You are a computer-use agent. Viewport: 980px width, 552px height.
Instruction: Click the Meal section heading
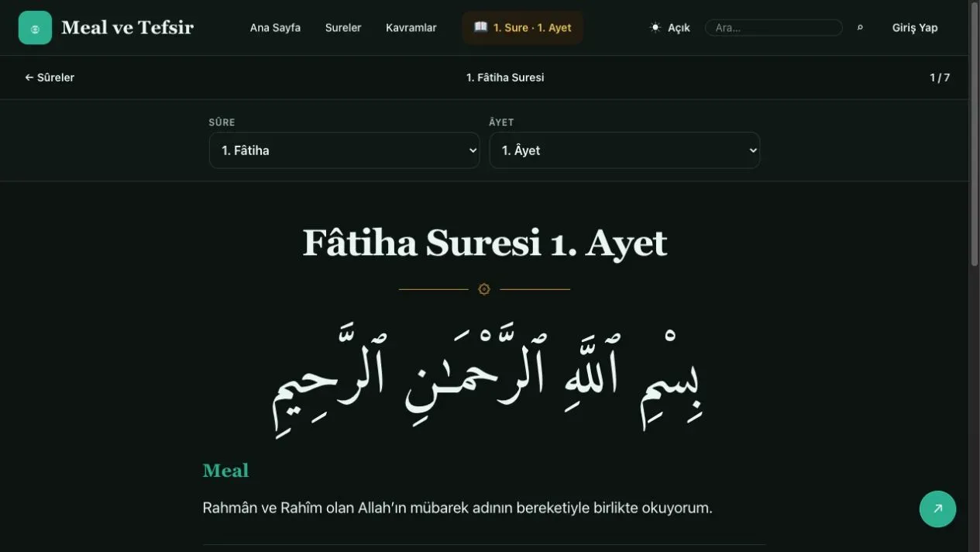click(x=225, y=471)
